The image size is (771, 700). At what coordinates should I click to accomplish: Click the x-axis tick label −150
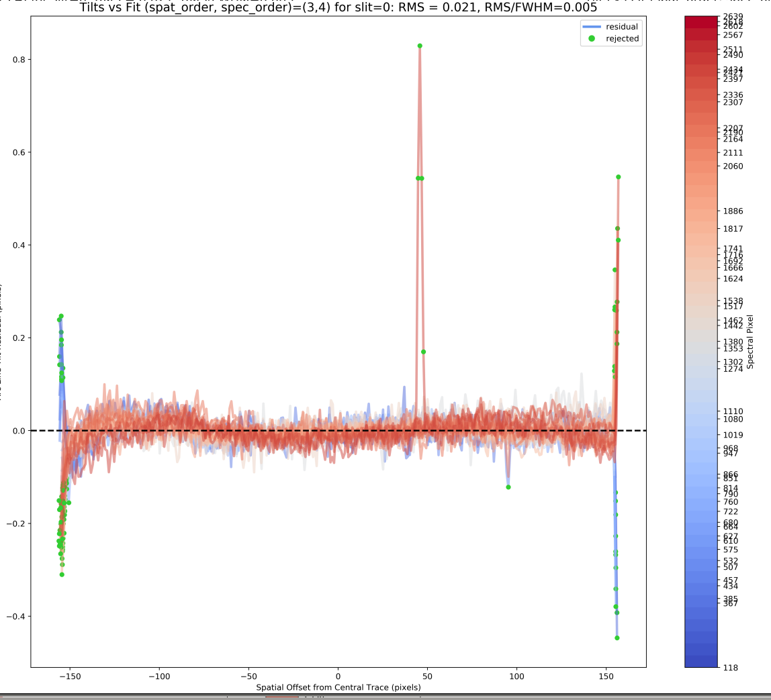pos(70,677)
